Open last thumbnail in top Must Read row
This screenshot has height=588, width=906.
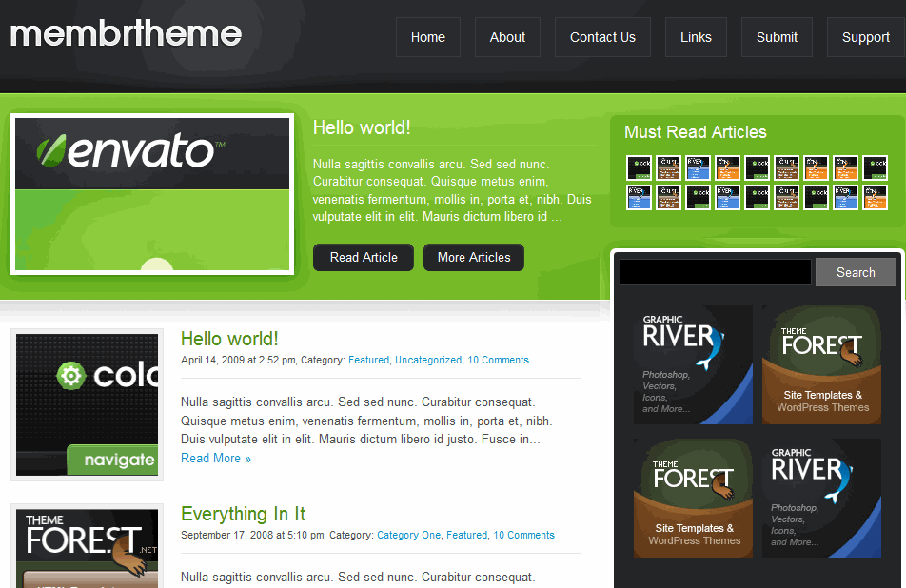pyautogui.click(x=875, y=168)
